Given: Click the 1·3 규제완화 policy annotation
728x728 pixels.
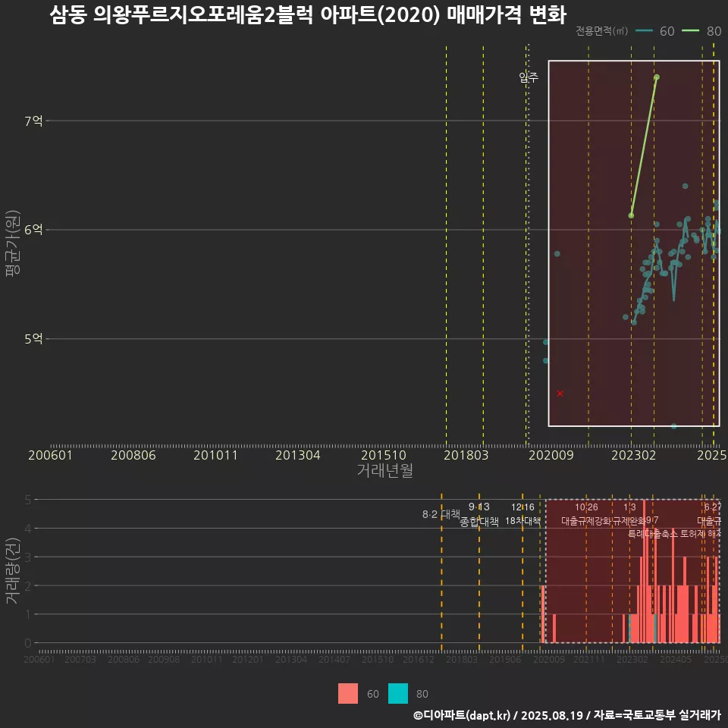Looking at the screenshot, I should pos(629,514).
